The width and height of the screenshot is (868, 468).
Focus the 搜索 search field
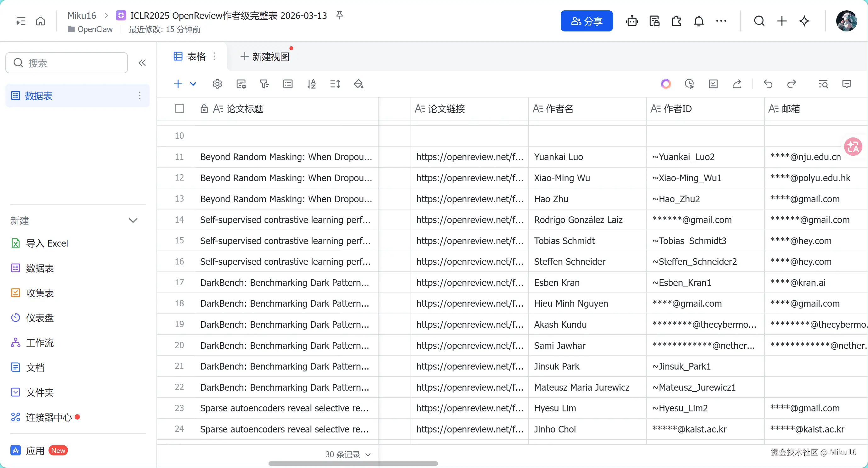point(67,63)
